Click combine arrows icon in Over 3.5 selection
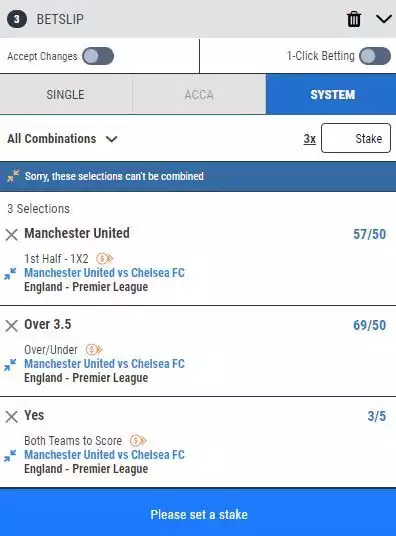Viewport: 396px width, 536px height. (x=10, y=365)
